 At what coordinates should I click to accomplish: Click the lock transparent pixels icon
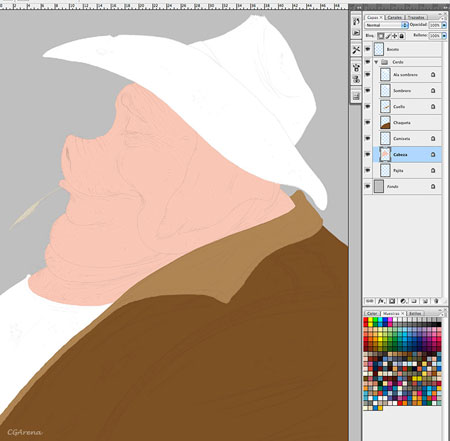pos(381,36)
